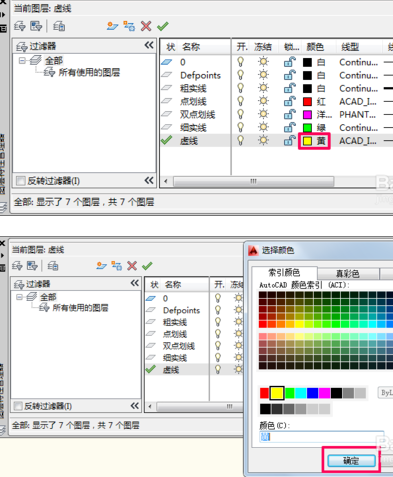Toggle on/off bulb for 细实线, upper panel
The width and height of the screenshot is (393, 477).
pos(240,128)
